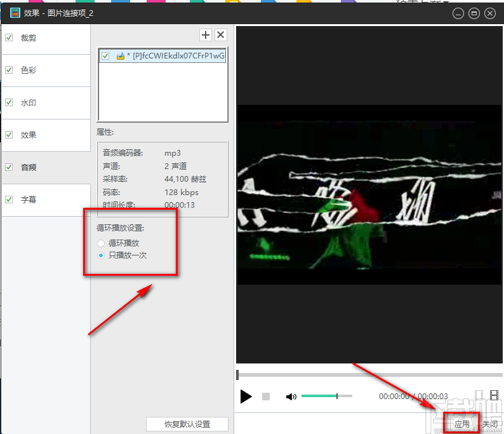Screen dimensions: 504x434
Task: Click the preview seek bar
Action: click(x=369, y=375)
